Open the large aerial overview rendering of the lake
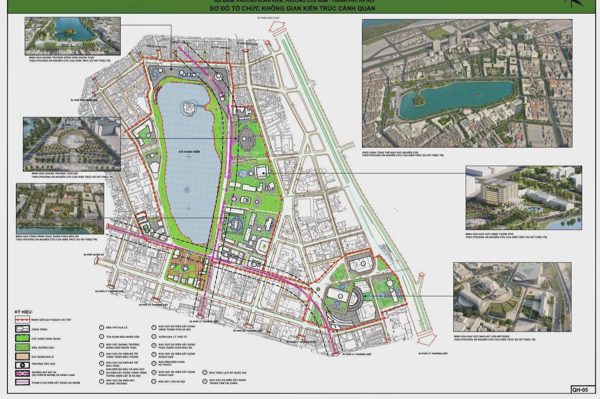 coord(467,83)
